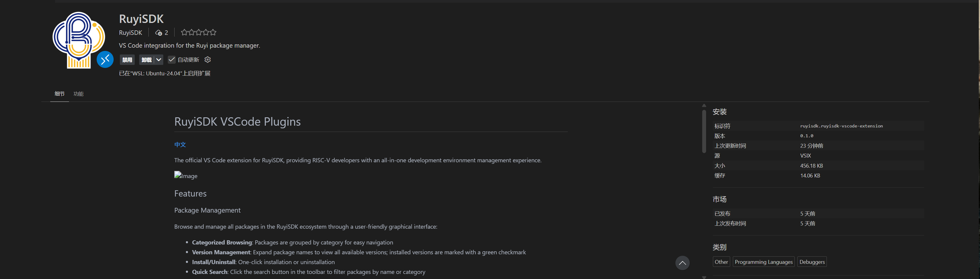This screenshot has width=980, height=279.
Task: Click the five-star rating icons
Action: pyautogui.click(x=198, y=32)
